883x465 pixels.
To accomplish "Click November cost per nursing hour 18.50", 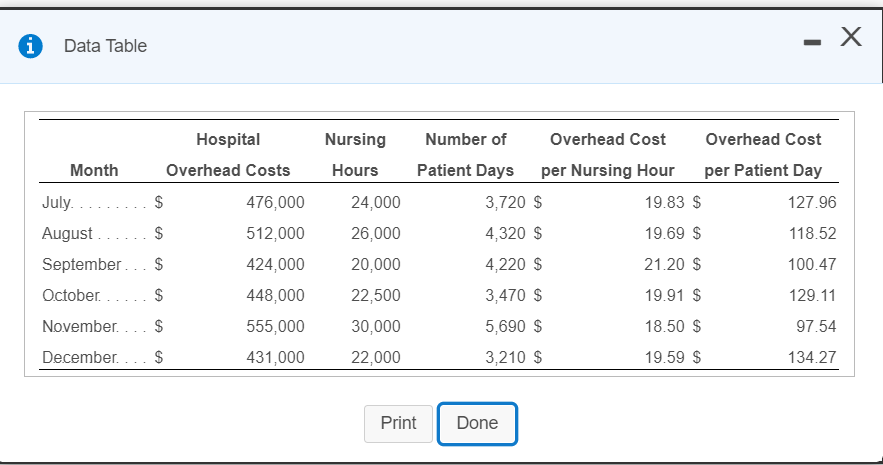I will pos(665,326).
